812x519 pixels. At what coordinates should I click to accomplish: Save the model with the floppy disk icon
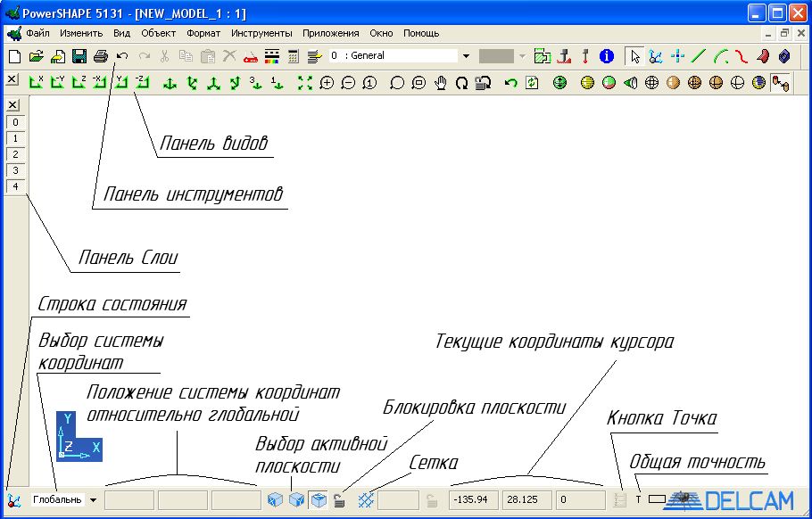[79, 56]
